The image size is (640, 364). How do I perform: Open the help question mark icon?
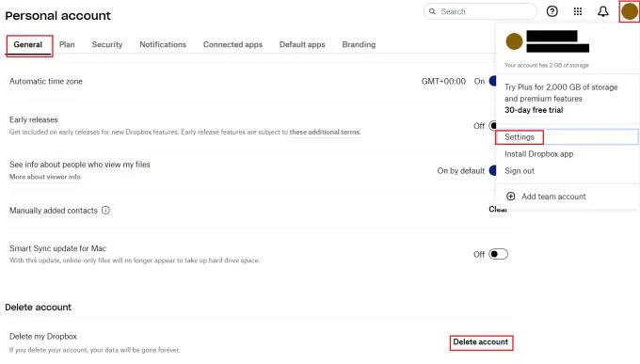coord(552,11)
